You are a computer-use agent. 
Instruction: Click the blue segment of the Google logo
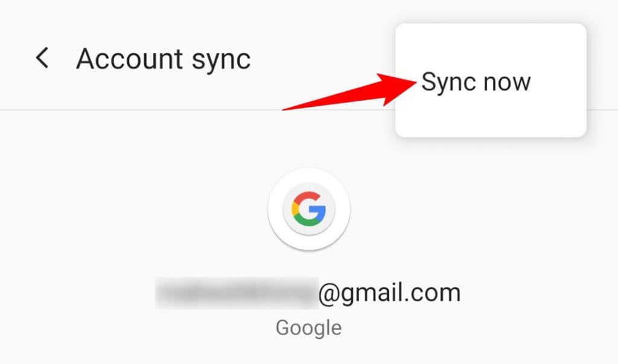tap(318, 213)
